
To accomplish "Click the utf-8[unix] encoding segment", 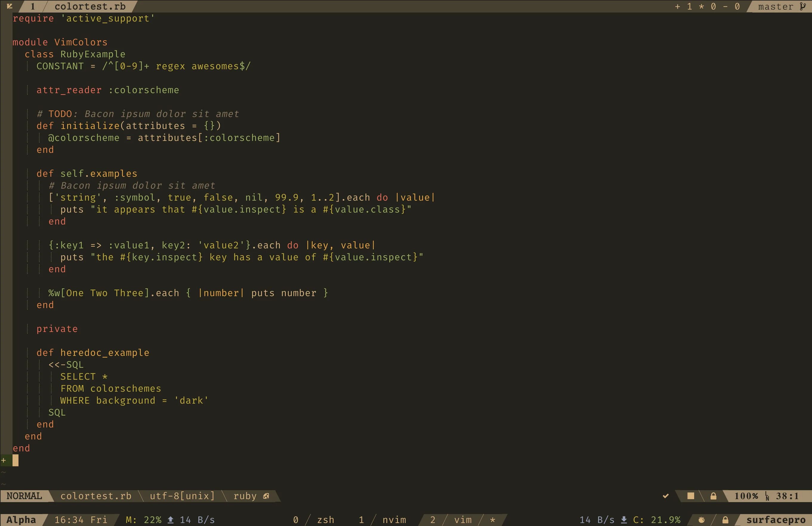I will tap(182, 496).
